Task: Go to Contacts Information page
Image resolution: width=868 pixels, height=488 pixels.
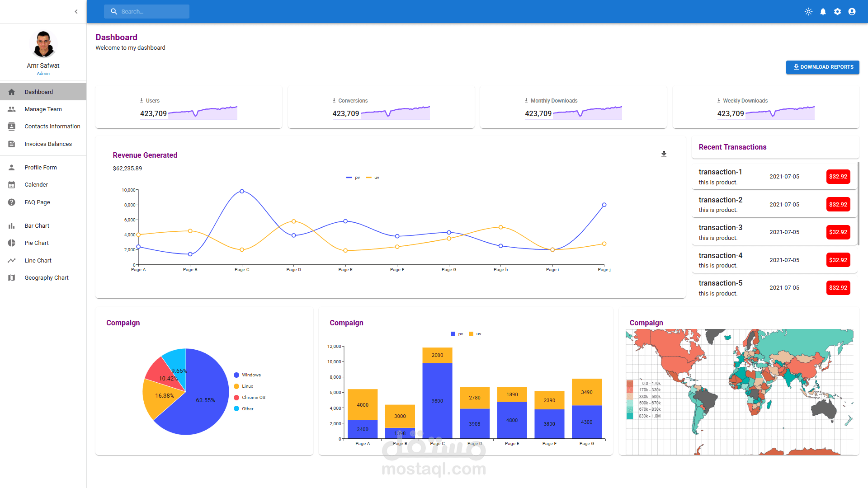Action: [x=43, y=127]
